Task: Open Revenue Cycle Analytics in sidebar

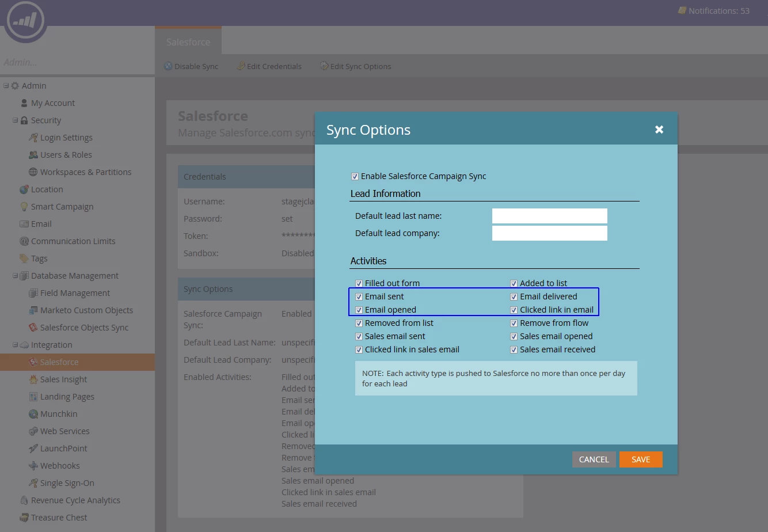Action: pos(75,500)
